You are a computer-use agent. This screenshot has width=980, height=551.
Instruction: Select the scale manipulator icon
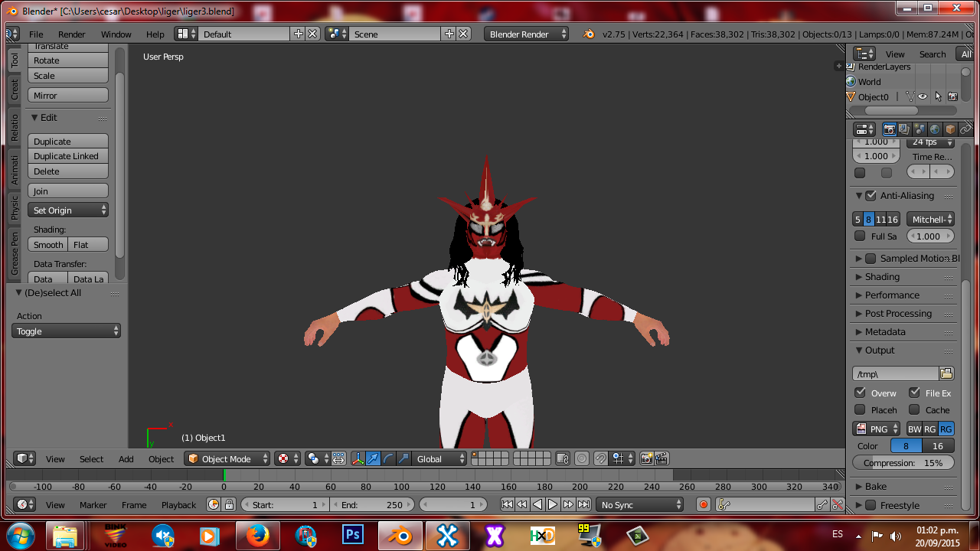pyautogui.click(x=403, y=458)
